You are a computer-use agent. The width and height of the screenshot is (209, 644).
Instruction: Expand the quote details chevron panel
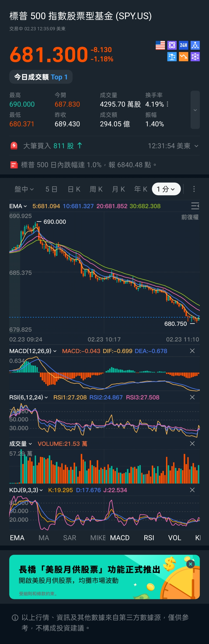click(195, 110)
